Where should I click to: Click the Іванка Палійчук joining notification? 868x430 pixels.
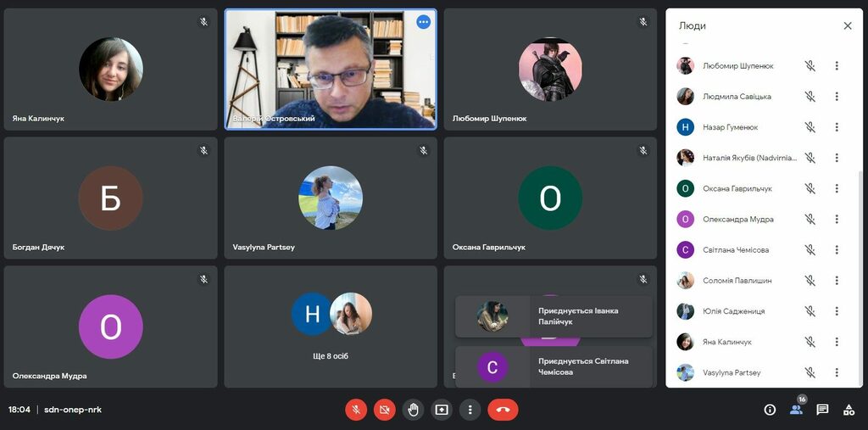click(554, 316)
